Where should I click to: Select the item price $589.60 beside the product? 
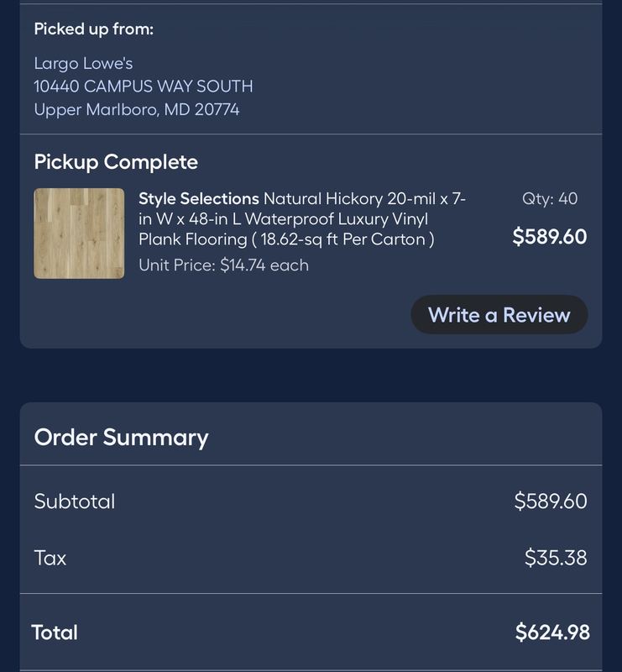[x=550, y=237]
